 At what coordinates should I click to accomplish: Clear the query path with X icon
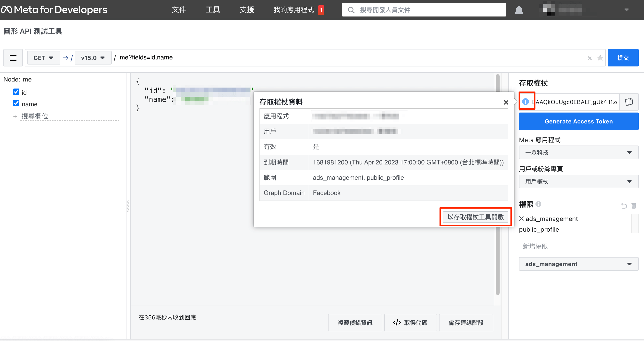pos(590,58)
